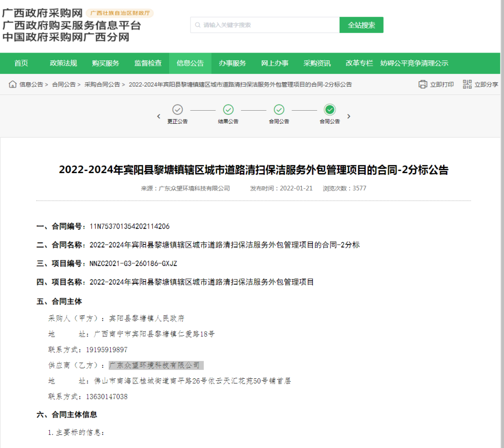
Task: Go to next timeline steps arrow
Action: click(x=349, y=116)
